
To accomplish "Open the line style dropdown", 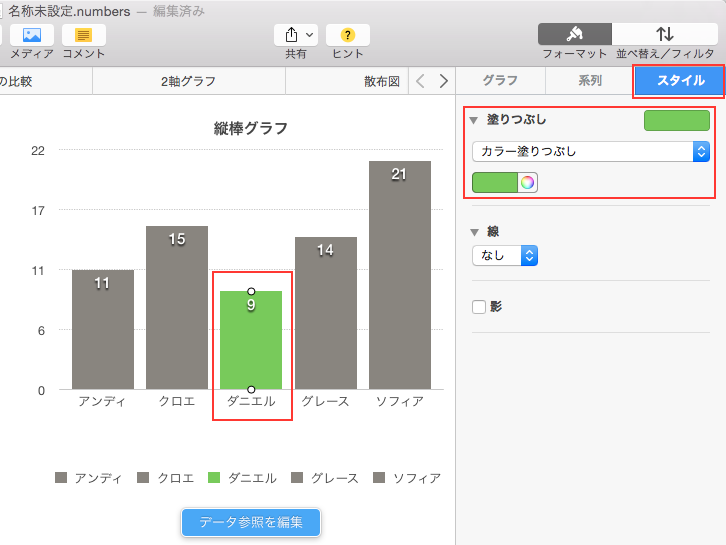I will click(x=505, y=255).
